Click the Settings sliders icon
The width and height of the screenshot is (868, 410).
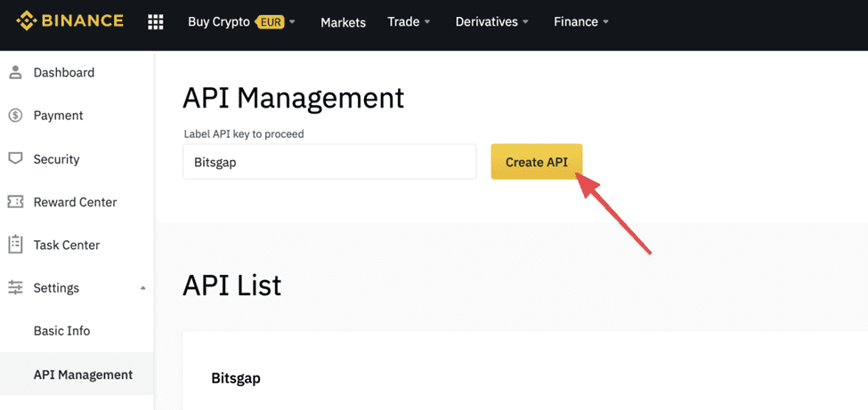click(x=15, y=288)
